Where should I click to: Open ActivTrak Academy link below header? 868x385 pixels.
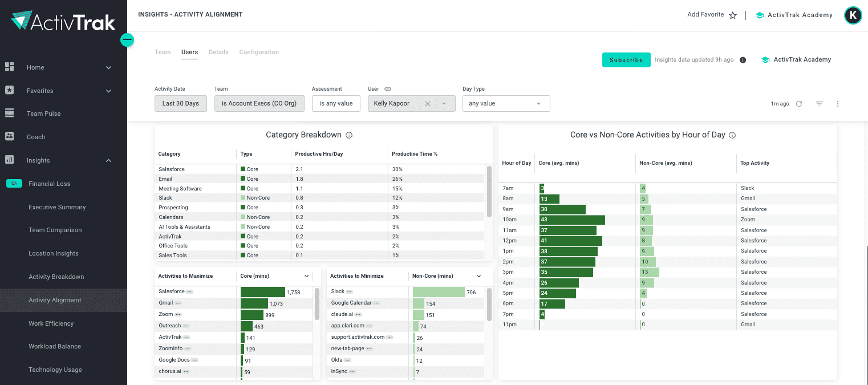(797, 60)
